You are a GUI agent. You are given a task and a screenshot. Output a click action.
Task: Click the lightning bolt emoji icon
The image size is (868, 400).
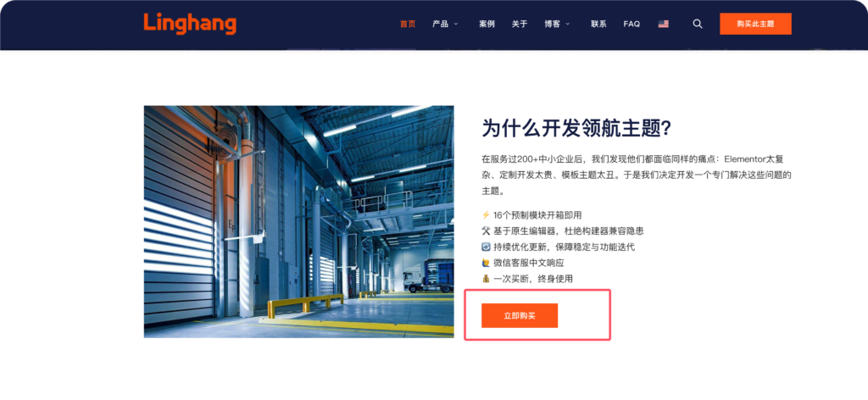click(486, 215)
